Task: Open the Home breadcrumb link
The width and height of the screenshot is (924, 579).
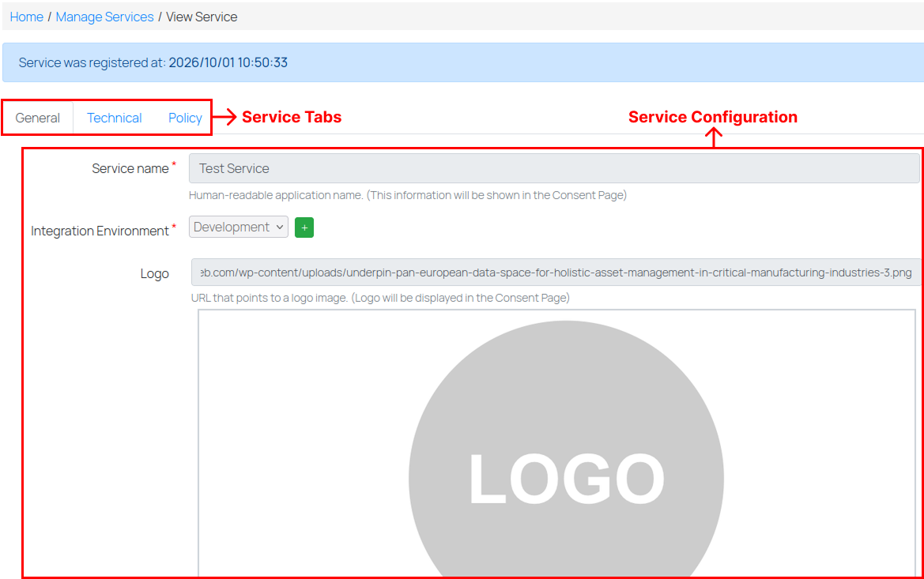Action: [27, 17]
